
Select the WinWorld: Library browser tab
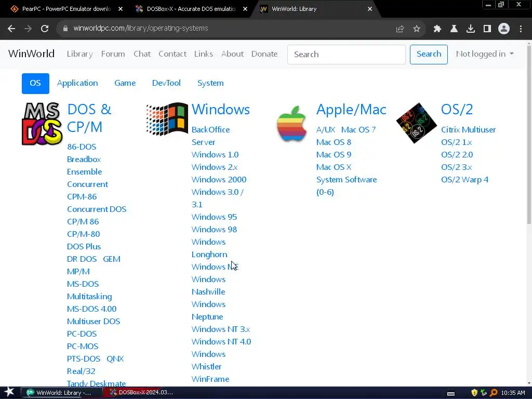click(x=315, y=9)
